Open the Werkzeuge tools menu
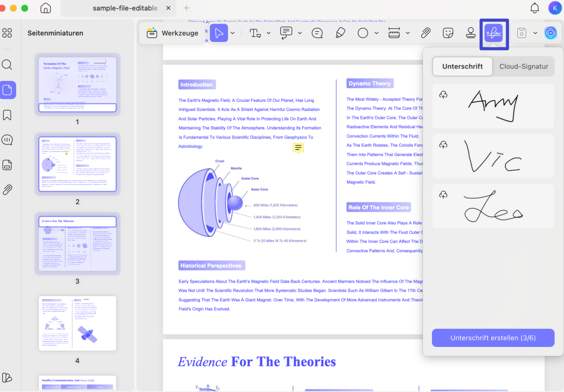 [x=172, y=33]
